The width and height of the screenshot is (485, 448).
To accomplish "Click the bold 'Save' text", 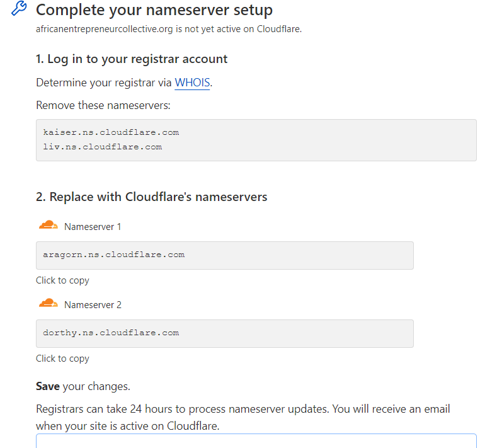I will pos(48,386).
